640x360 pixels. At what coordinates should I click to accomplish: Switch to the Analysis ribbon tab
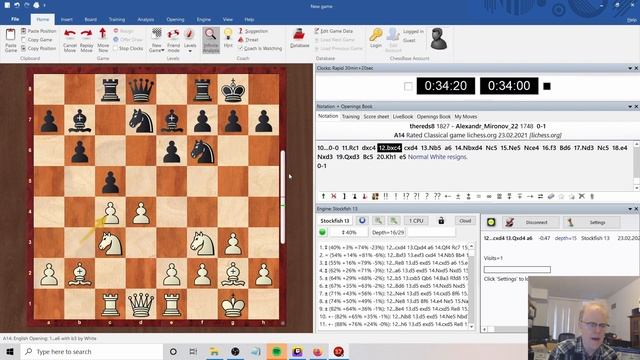(x=146, y=20)
